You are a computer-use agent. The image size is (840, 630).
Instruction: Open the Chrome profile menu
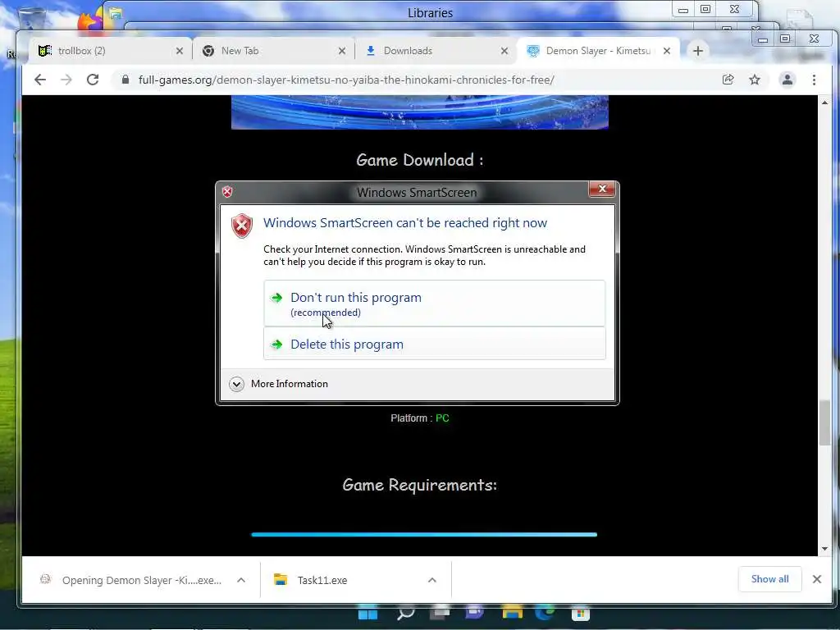(787, 80)
